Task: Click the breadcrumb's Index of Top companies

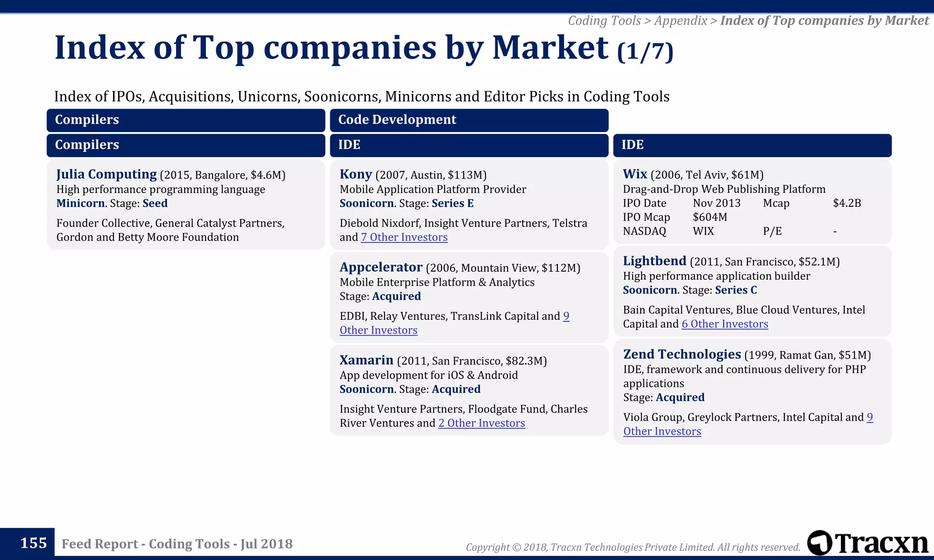Action: [x=824, y=21]
